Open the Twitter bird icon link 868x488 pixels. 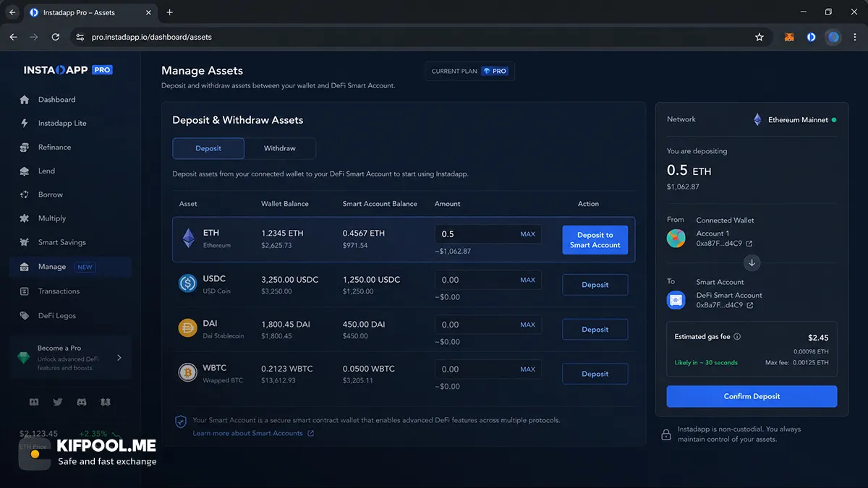tap(58, 402)
